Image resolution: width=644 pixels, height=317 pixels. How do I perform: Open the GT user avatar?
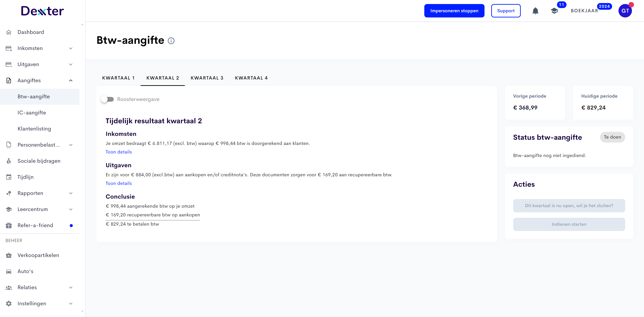pyautogui.click(x=625, y=11)
